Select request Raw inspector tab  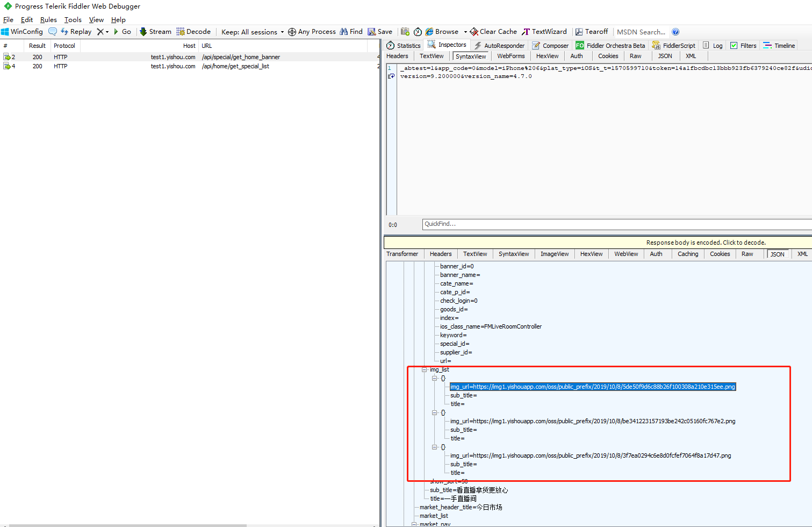point(636,56)
